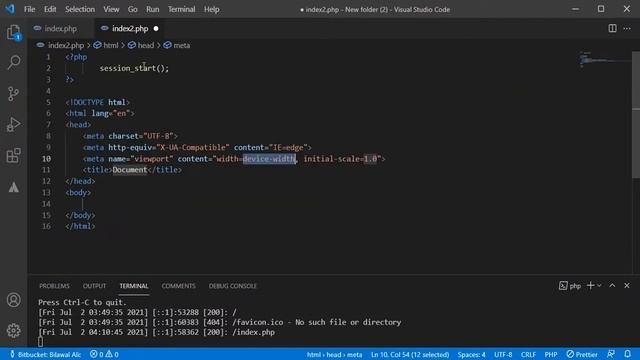The height and width of the screenshot is (360, 640).
Task: Click meta in the breadcrumb
Action: (x=182, y=45)
